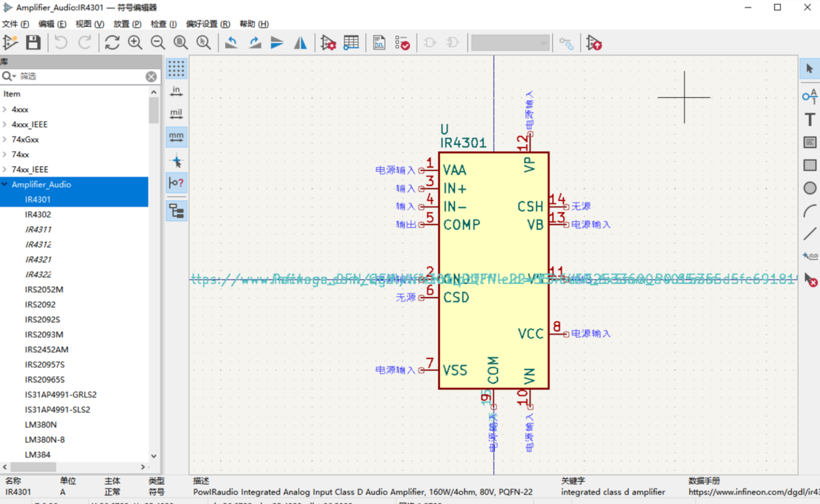Create a new symbol via toolbar icon

click(10, 43)
